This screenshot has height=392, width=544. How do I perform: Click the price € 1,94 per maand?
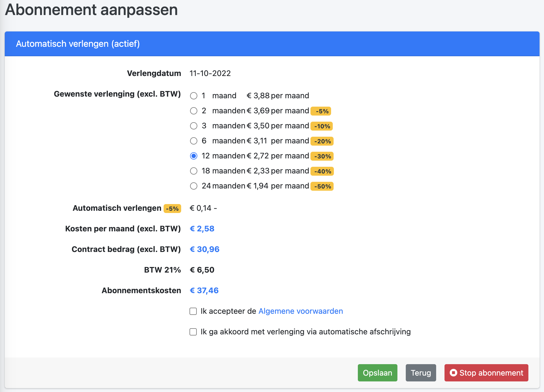[278, 186]
